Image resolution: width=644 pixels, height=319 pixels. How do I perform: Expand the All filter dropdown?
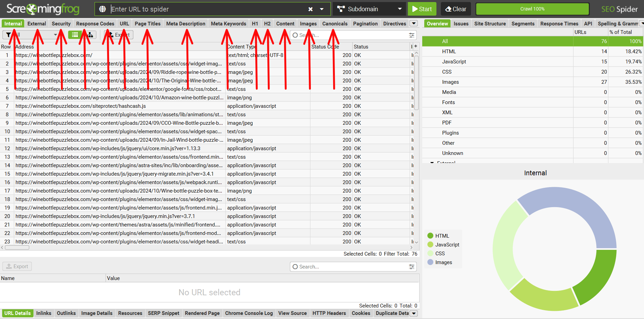pos(55,35)
